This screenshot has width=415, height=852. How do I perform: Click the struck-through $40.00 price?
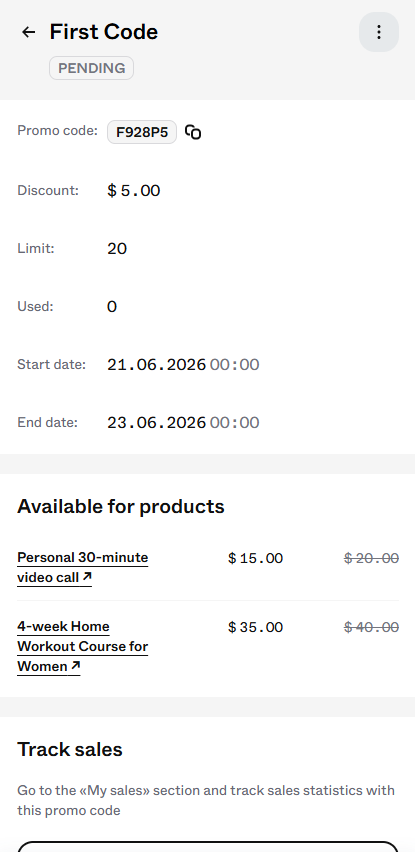point(372,628)
